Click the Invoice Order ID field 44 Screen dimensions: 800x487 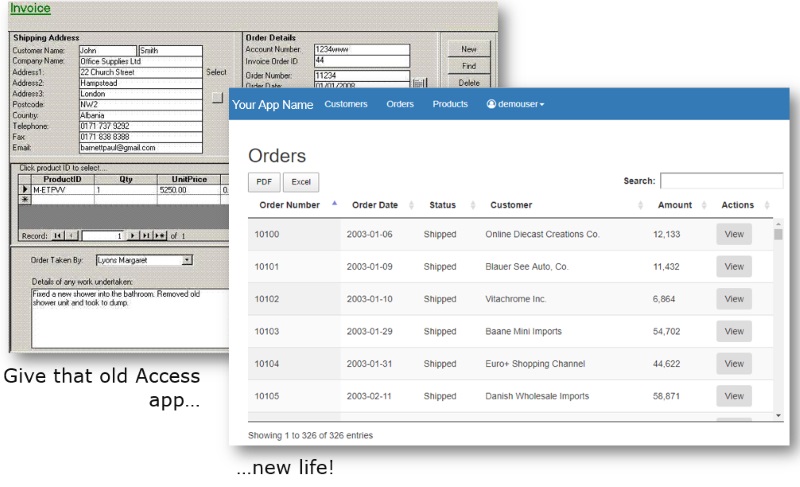[362, 61]
